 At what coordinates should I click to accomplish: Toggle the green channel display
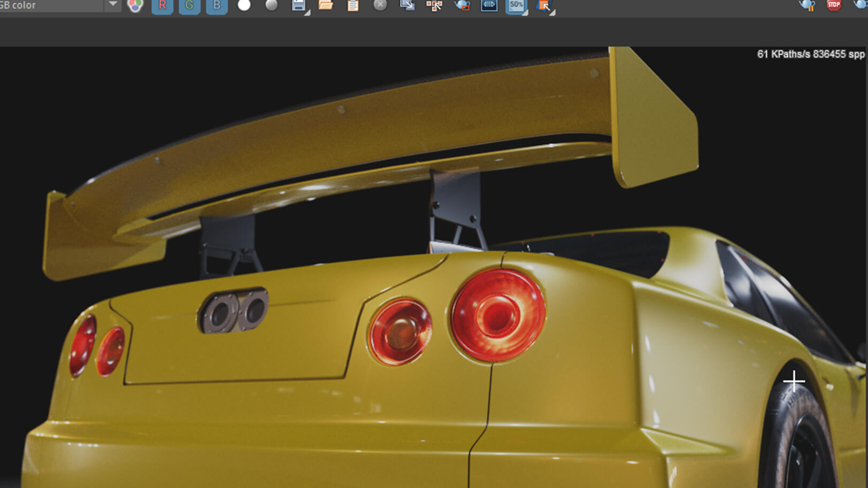click(x=189, y=5)
